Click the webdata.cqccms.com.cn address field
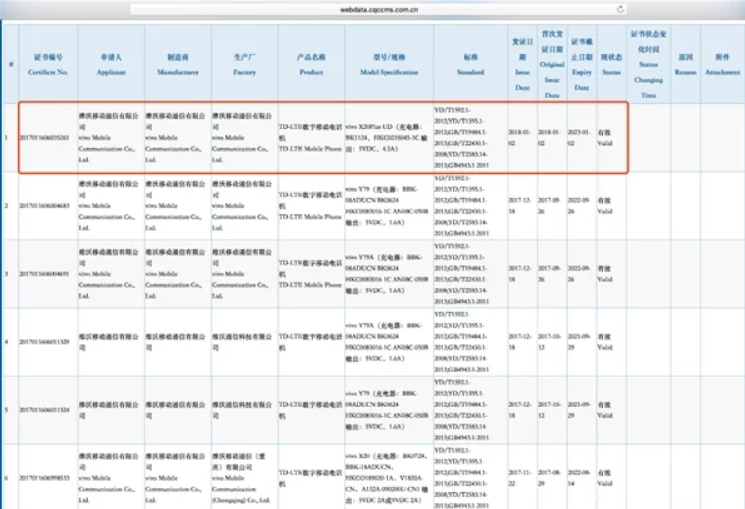 [379, 10]
